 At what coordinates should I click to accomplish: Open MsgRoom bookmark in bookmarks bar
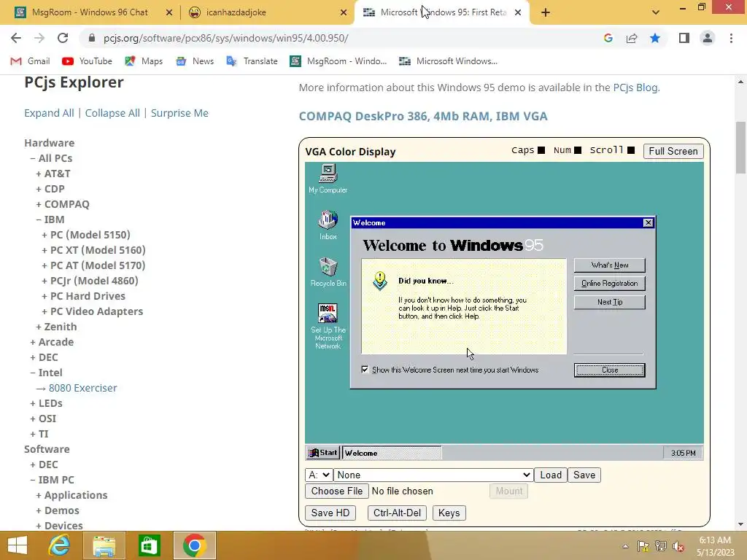(338, 61)
